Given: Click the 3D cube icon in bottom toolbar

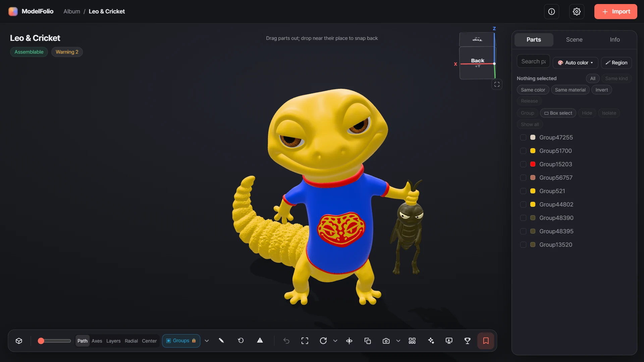Looking at the screenshot, I should [x=19, y=341].
